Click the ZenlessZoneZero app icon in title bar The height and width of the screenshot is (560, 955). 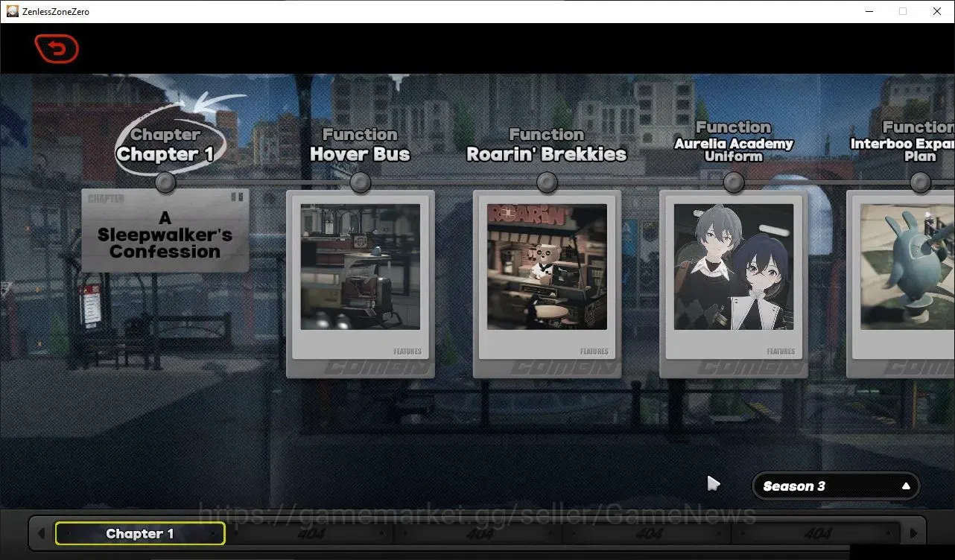point(13,11)
